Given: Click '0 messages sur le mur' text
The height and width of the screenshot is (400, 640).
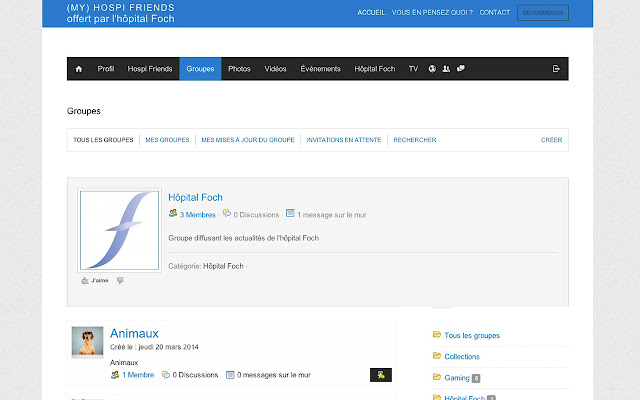Looking at the screenshot, I should pyautogui.click(x=274, y=375).
